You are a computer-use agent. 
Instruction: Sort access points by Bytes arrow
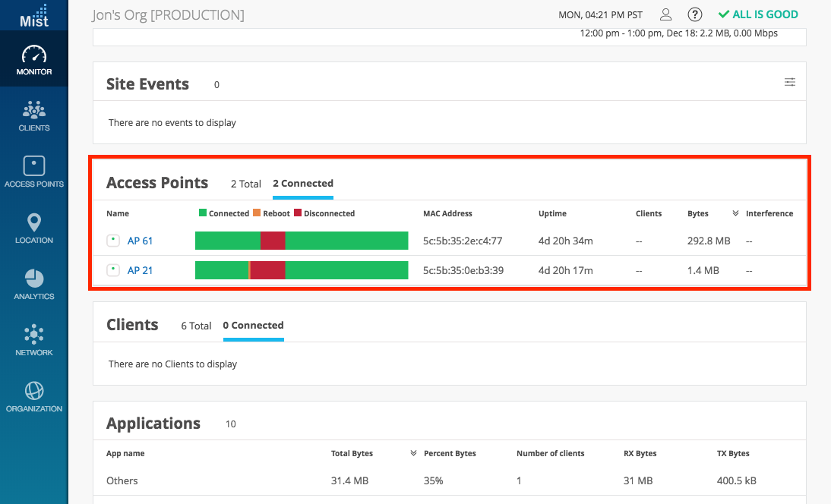coord(735,214)
